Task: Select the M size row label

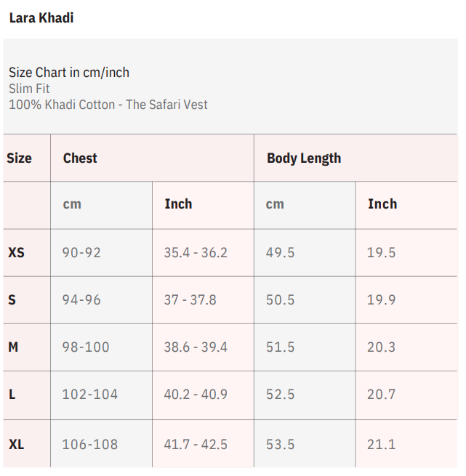Action: tap(13, 347)
